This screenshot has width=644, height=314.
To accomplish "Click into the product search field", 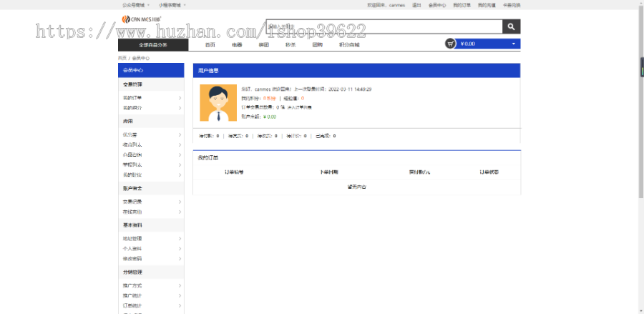I will tap(384, 26).
